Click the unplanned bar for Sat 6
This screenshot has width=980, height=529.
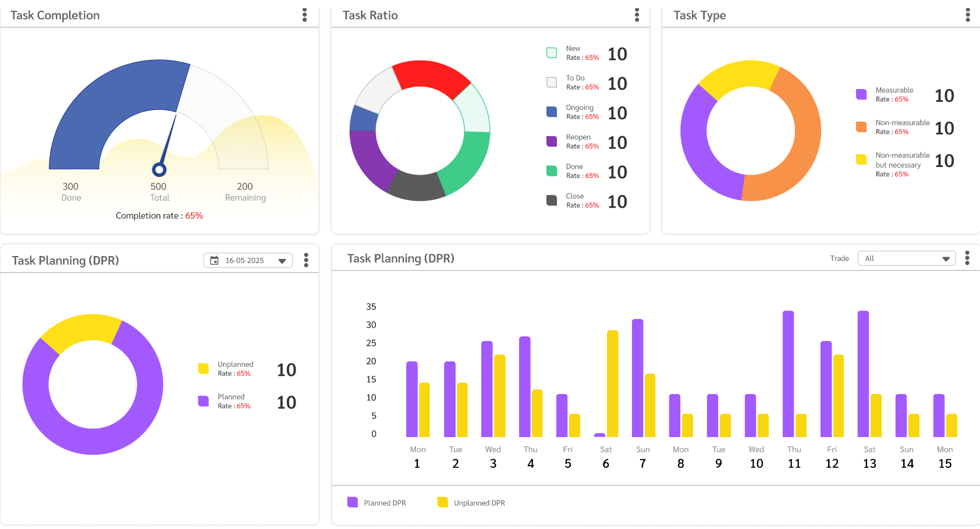click(x=612, y=384)
